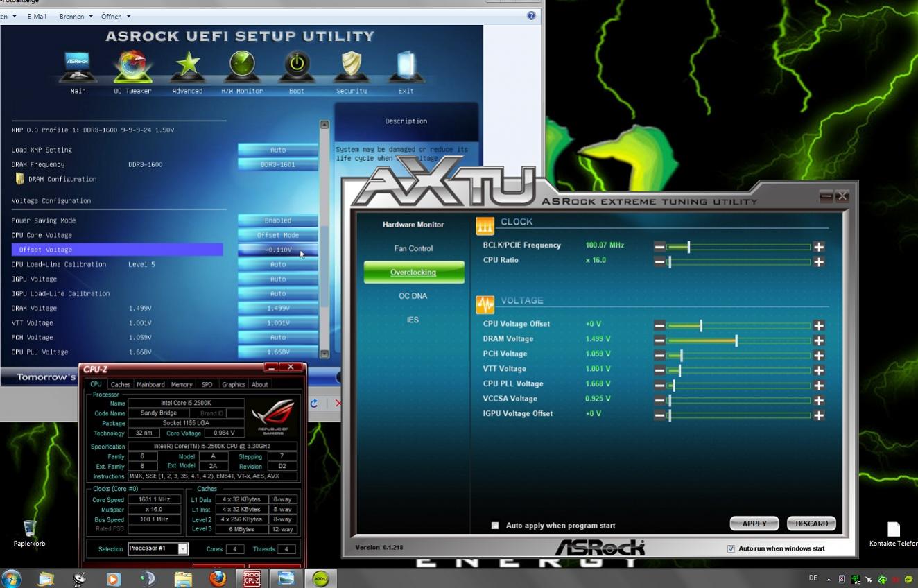The height and width of the screenshot is (588, 918).
Task: Increase PCH Voltage with plus button
Action: coord(819,355)
